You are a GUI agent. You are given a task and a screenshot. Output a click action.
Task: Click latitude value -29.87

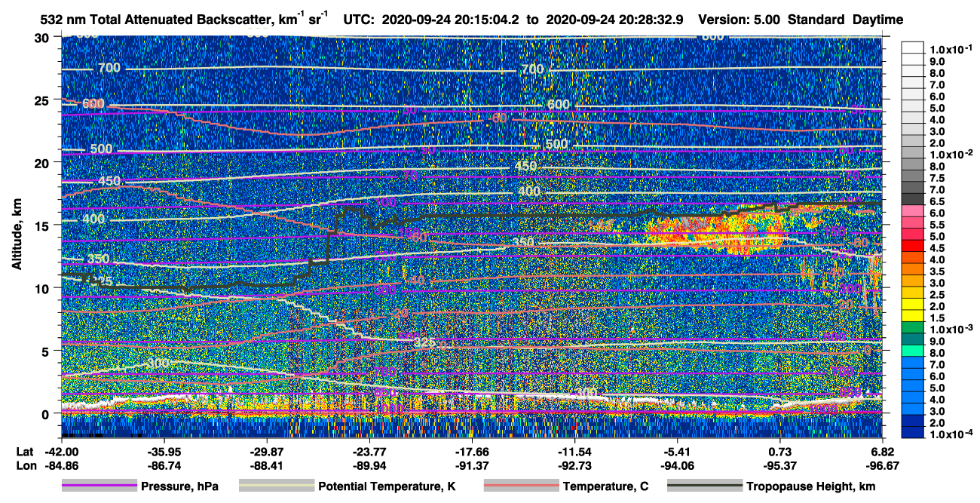coord(267,452)
